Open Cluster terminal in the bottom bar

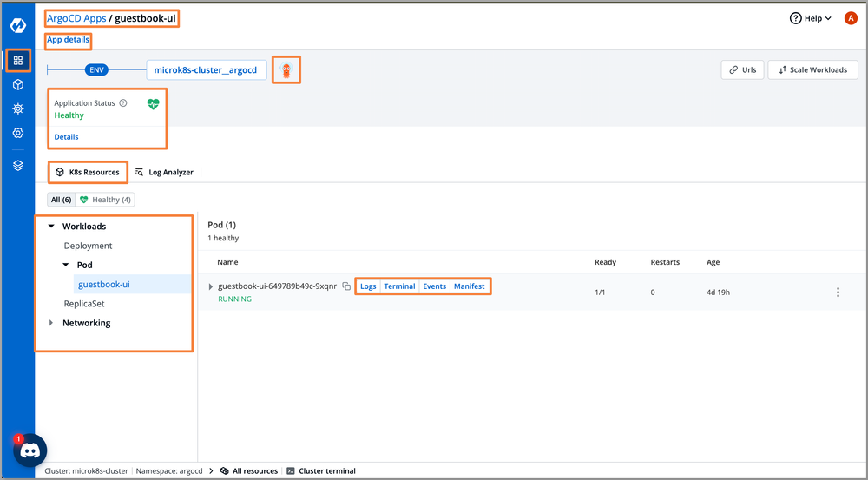(x=320, y=471)
